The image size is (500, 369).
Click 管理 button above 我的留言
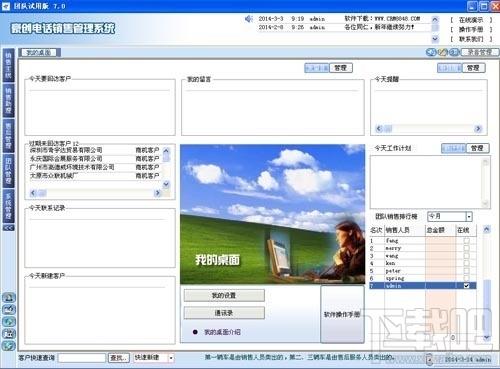341,68
